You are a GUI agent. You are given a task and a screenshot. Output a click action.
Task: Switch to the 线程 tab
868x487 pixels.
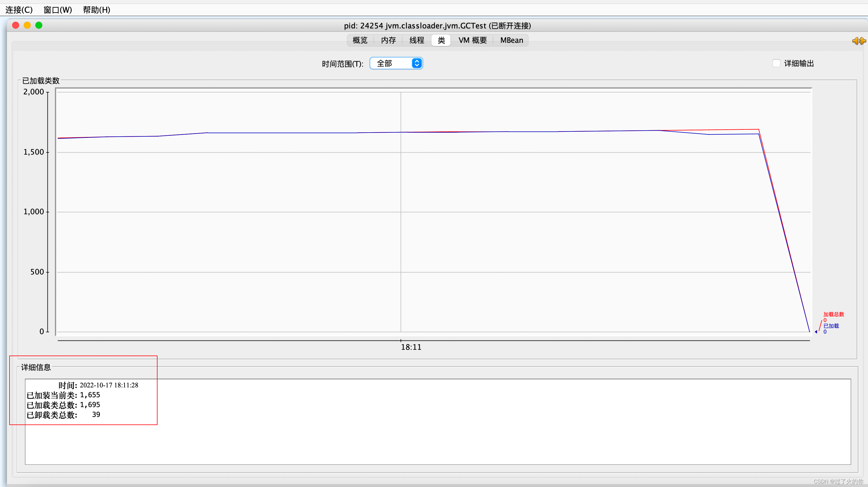click(416, 41)
